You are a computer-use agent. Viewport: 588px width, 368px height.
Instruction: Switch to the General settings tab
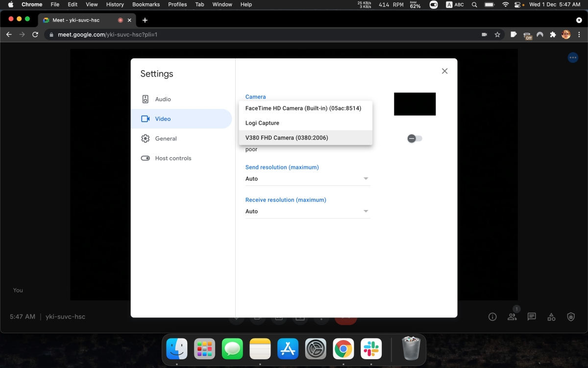click(181, 138)
